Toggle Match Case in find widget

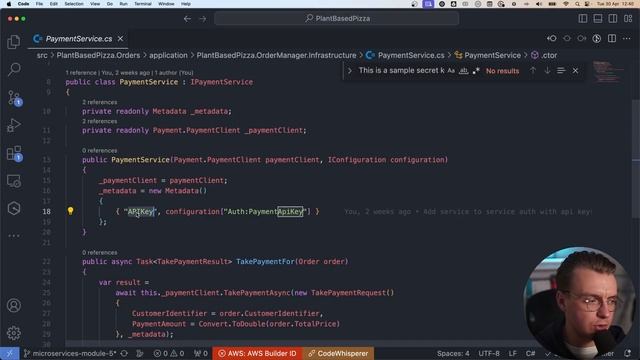tap(451, 71)
